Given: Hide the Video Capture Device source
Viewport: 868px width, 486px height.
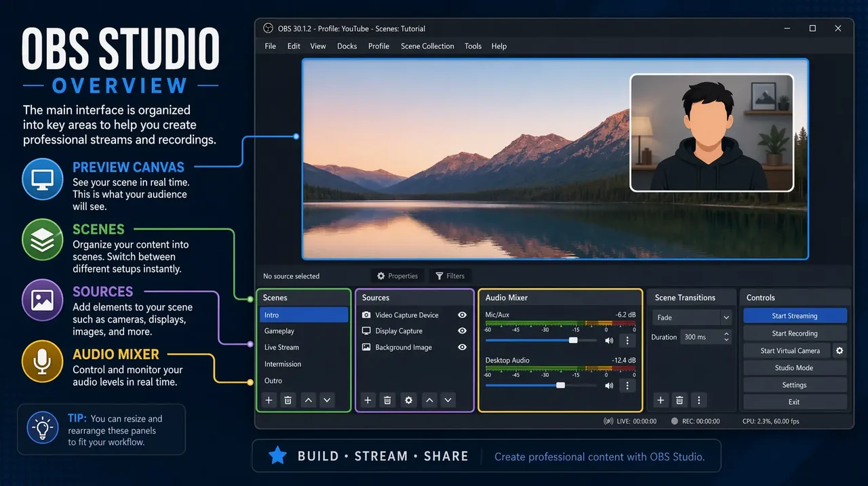Looking at the screenshot, I should point(462,315).
